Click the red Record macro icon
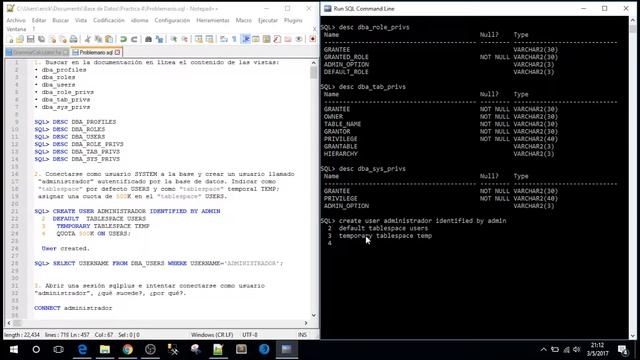Image resolution: width=640 pixels, height=360 pixels. [x=313, y=39]
